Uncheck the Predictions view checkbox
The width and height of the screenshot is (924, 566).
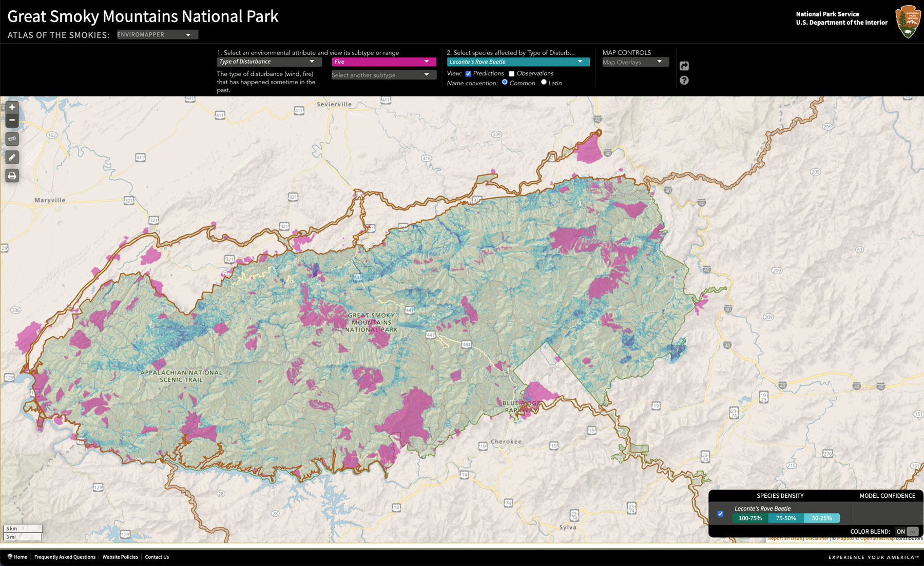click(468, 74)
